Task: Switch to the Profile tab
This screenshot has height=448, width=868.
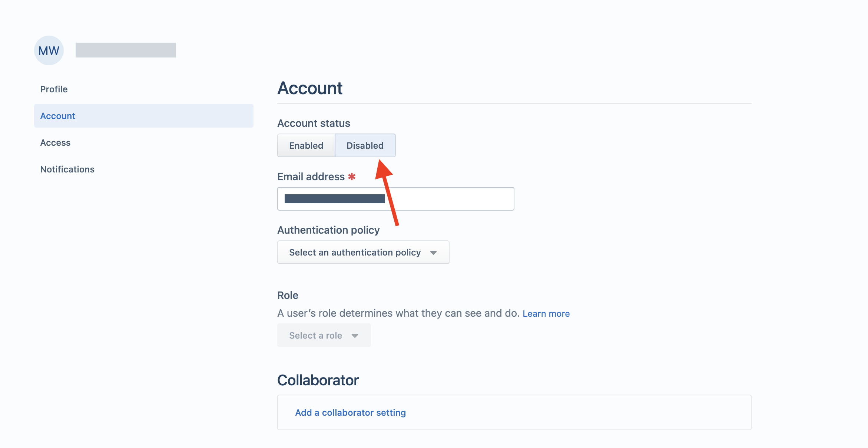Action: (54, 89)
